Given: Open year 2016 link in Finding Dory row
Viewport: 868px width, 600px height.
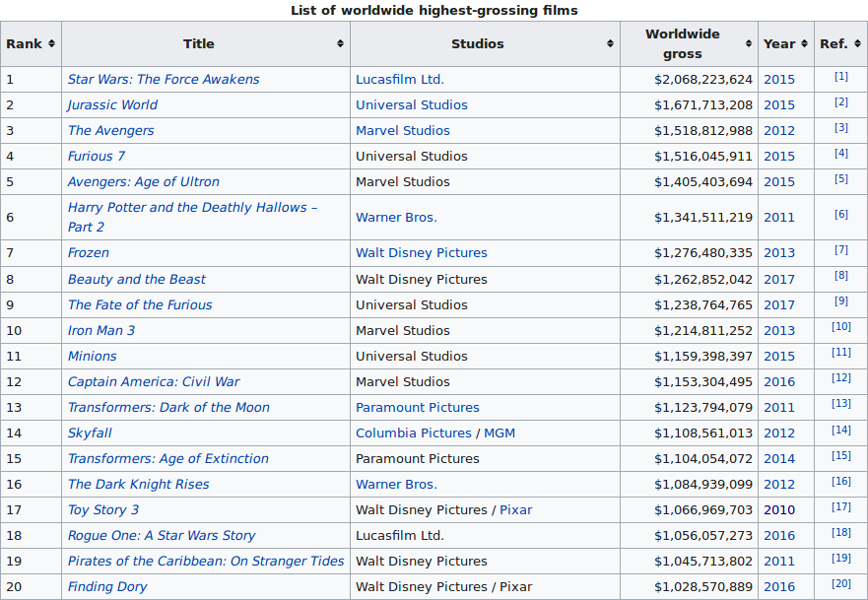Looking at the screenshot, I should pyautogui.click(x=779, y=586).
